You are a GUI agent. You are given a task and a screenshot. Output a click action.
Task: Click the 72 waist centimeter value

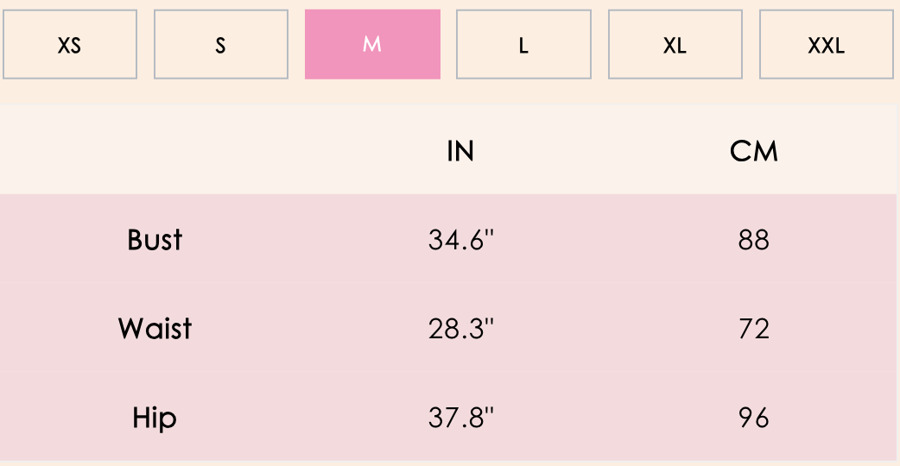[754, 328]
